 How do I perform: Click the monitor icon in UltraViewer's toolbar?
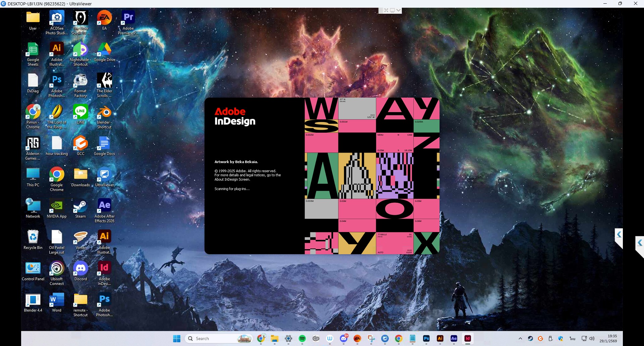392,10
